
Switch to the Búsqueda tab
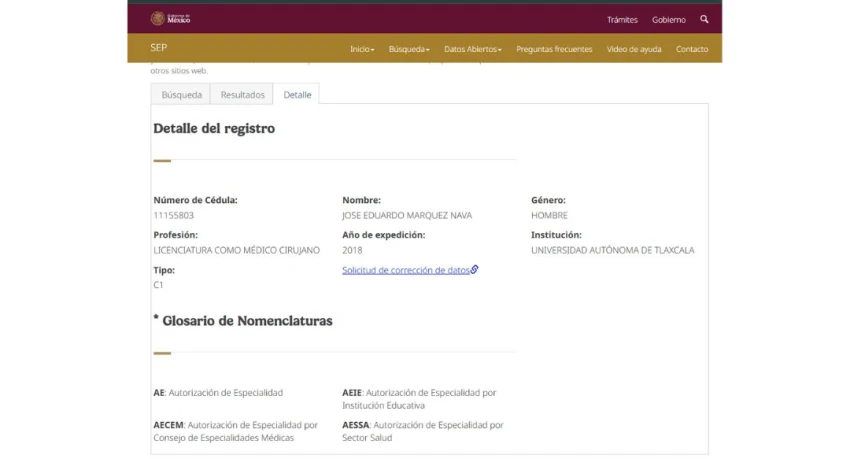pyautogui.click(x=181, y=94)
